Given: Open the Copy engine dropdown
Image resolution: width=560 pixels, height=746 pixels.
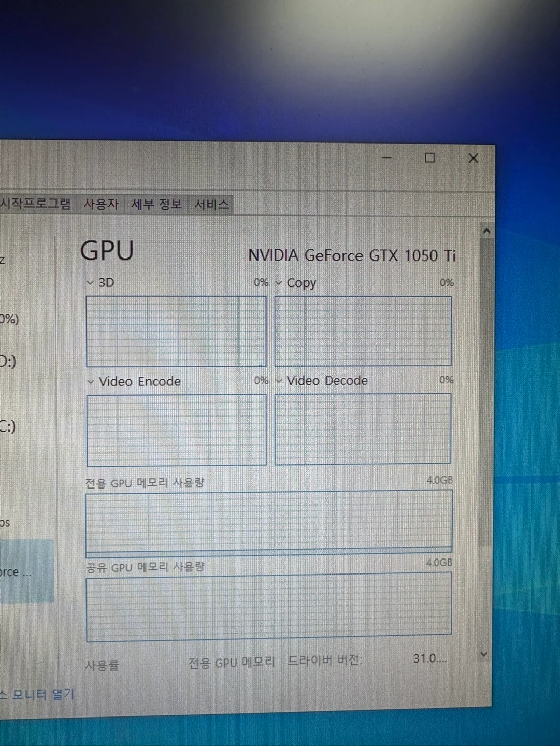Looking at the screenshot, I should (279, 283).
